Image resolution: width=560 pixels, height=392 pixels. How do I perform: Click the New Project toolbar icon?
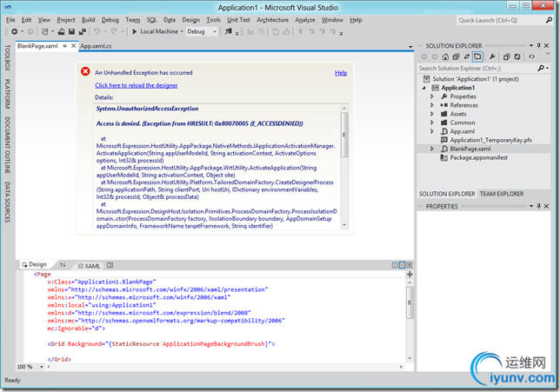pyautogui.click(x=44, y=32)
